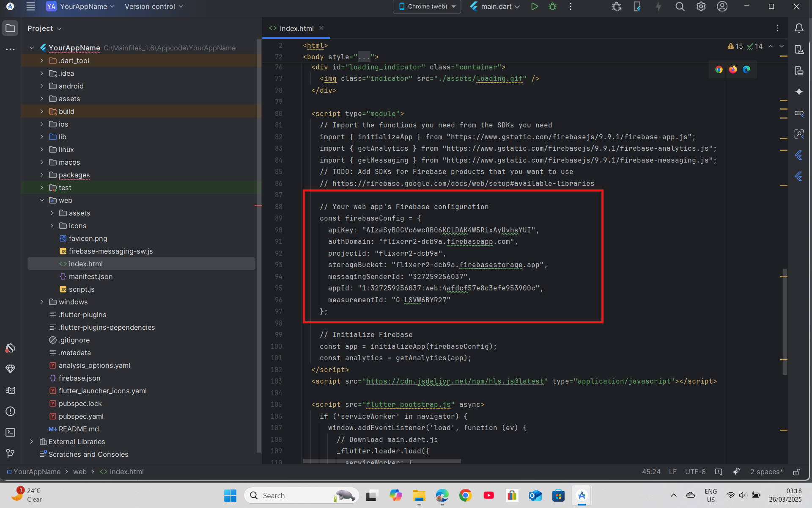
Task: Open the Version control dropdown
Action: [x=154, y=6]
